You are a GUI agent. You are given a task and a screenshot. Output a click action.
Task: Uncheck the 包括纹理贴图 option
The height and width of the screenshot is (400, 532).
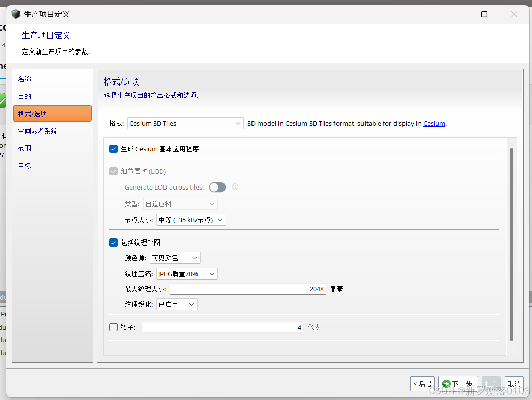coord(114,242)
